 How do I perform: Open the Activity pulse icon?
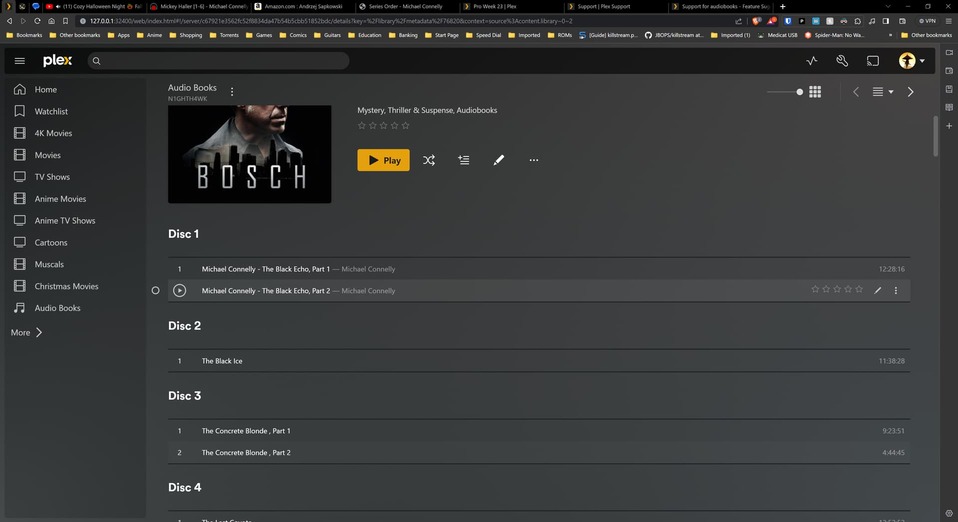811,61
